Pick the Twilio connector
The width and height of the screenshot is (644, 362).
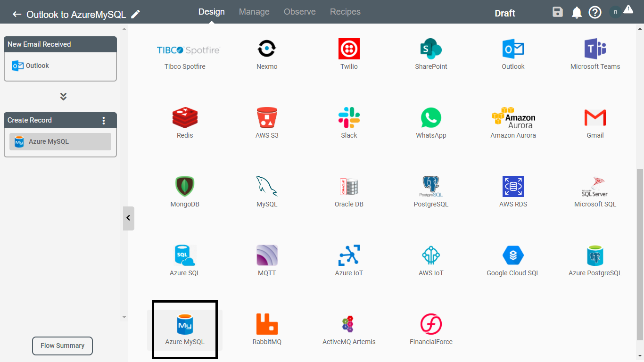point(349,55)
